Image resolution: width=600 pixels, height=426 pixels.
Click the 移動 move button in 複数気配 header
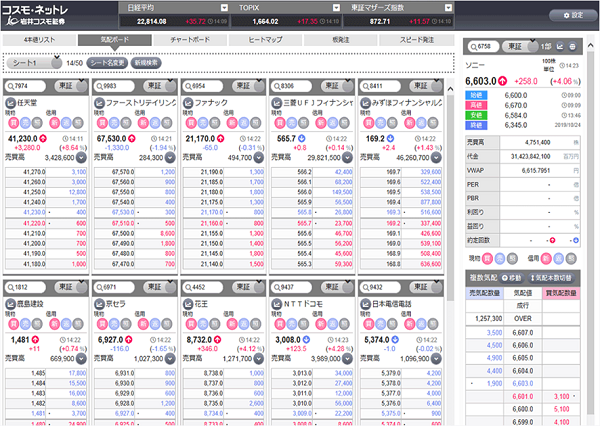[512, 278]
